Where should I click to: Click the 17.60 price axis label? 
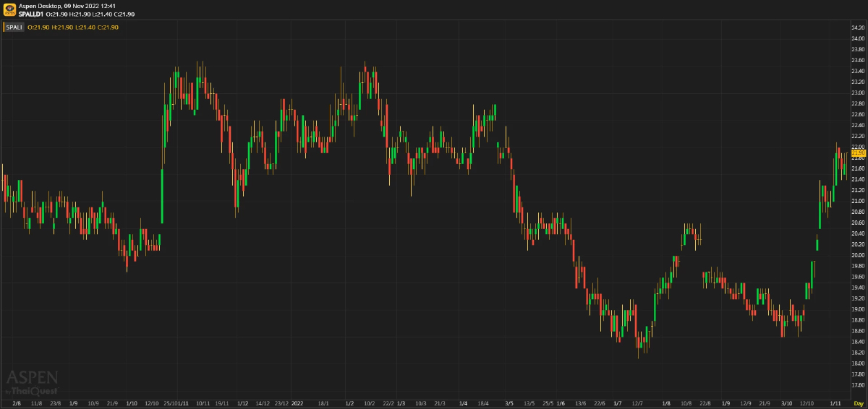click(858, 385)
